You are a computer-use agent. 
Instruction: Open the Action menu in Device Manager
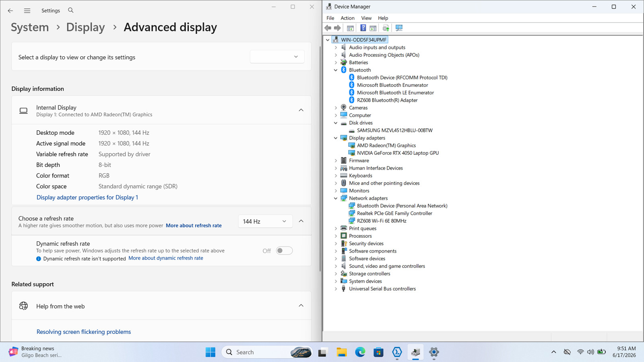click(x=347, y=18)
